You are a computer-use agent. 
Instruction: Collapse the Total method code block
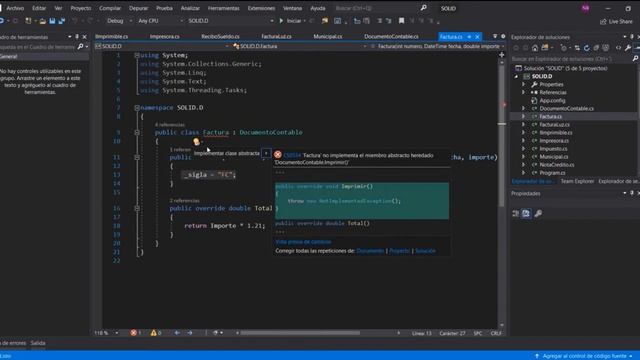(137, 208)
